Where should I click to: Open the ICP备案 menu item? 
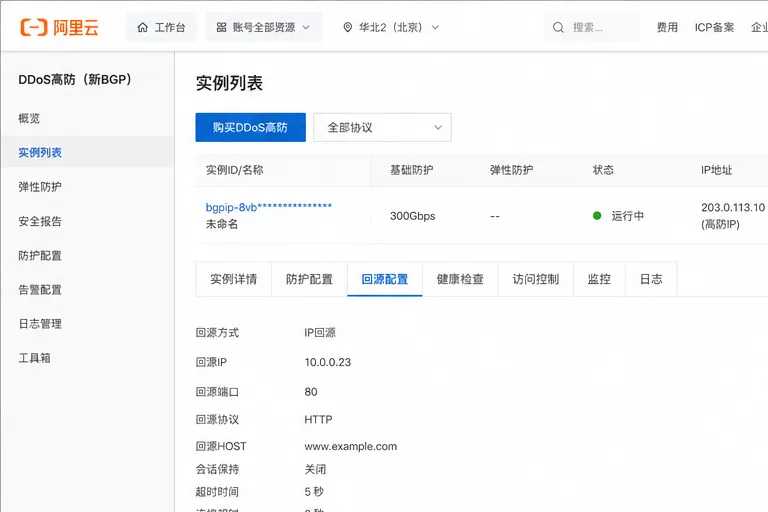(714, 27)
